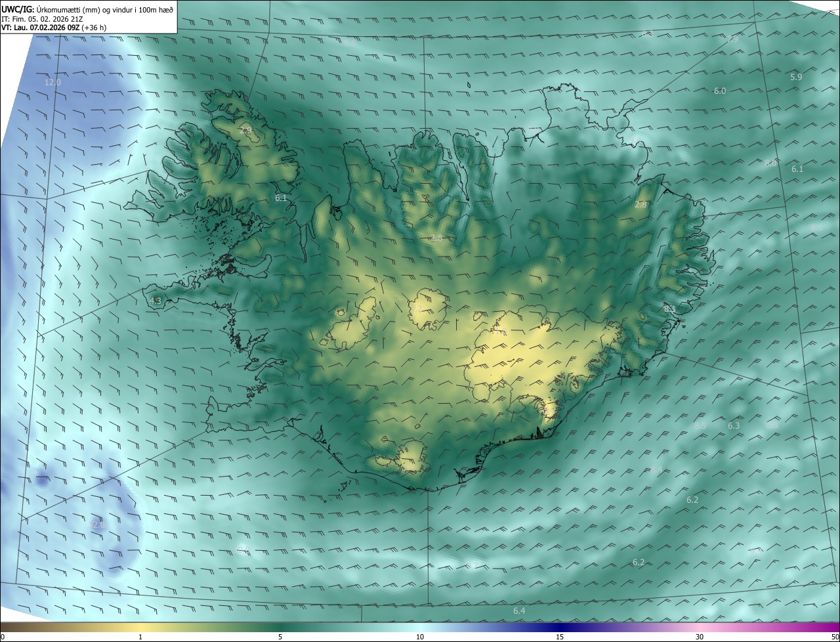Click the 8.5 value label next to 6.3
The image size is (840, 642).
(x=700, y=426)
